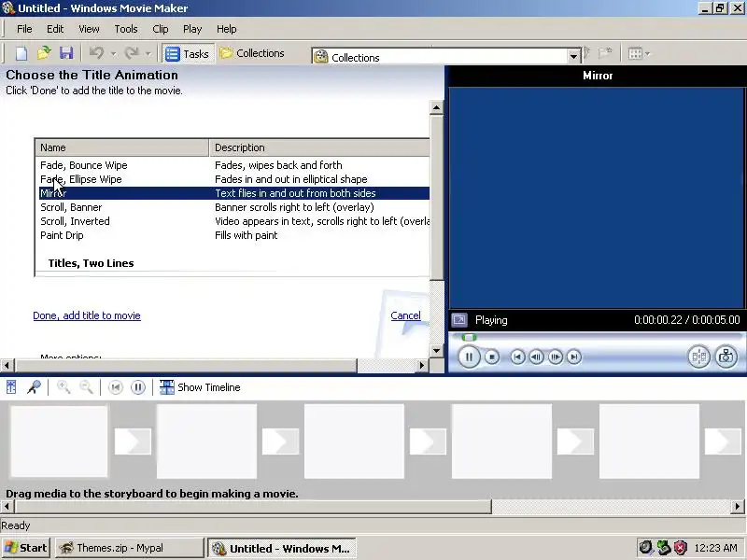The height and width of the screenshot is (560, 747).
Task: Stop the preview monitor playback
Action: [x=492, y=357]
